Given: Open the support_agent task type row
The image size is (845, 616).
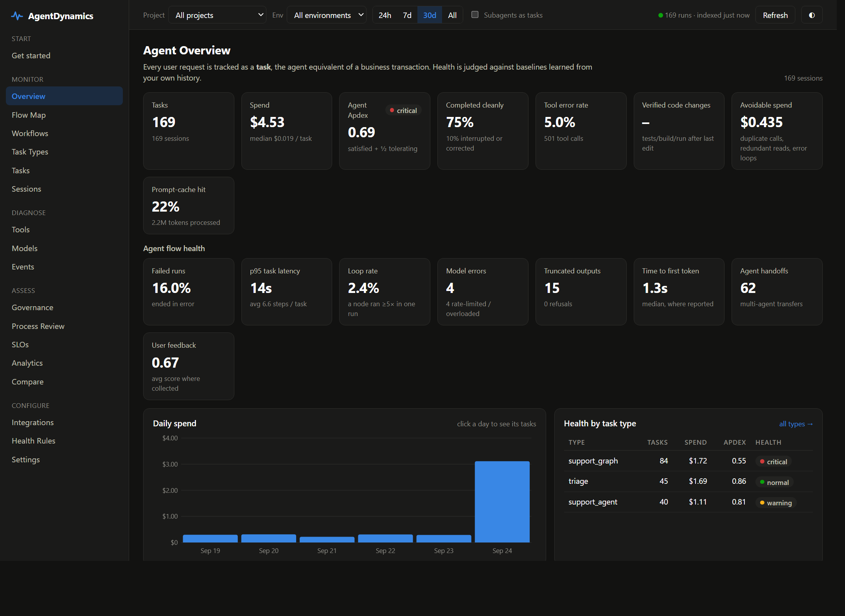Looking at the screenshot, I should (x=688, y=502).
